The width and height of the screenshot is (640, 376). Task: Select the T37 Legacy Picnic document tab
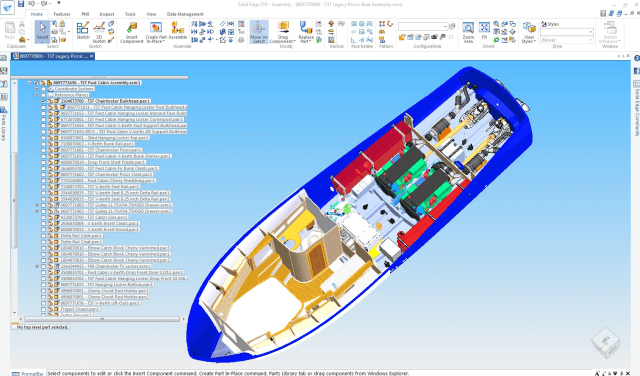tap(53, 56)
